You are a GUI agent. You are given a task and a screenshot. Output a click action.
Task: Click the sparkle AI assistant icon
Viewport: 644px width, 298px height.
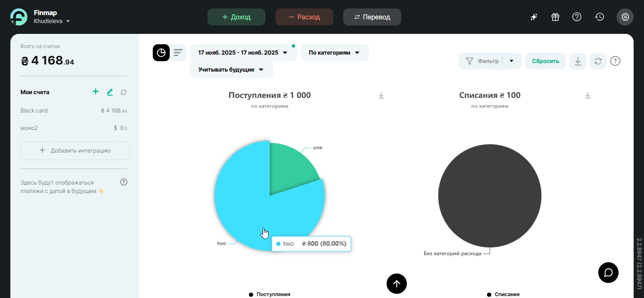(534, 17)
